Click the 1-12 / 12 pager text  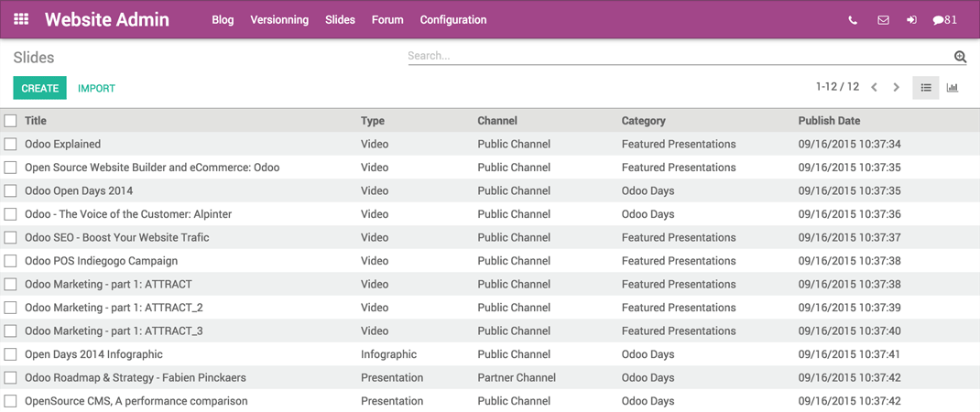pos(837,87)
